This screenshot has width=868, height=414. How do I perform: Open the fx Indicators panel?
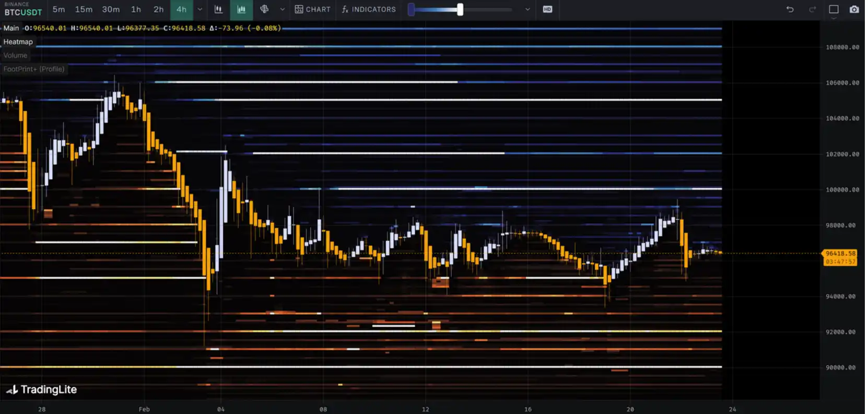click(x=369, y=9)
